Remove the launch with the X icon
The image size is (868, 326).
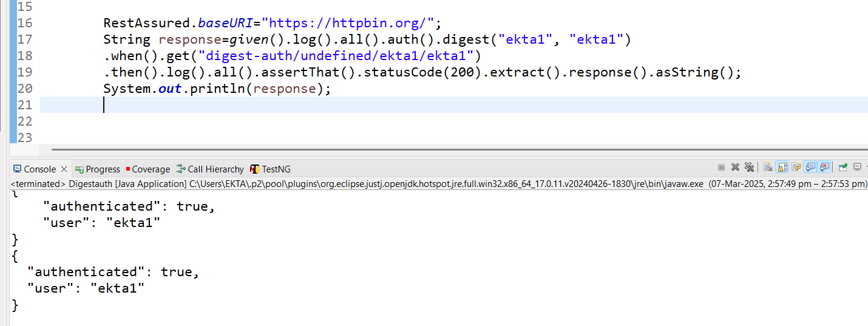click(x=735, y=167)
